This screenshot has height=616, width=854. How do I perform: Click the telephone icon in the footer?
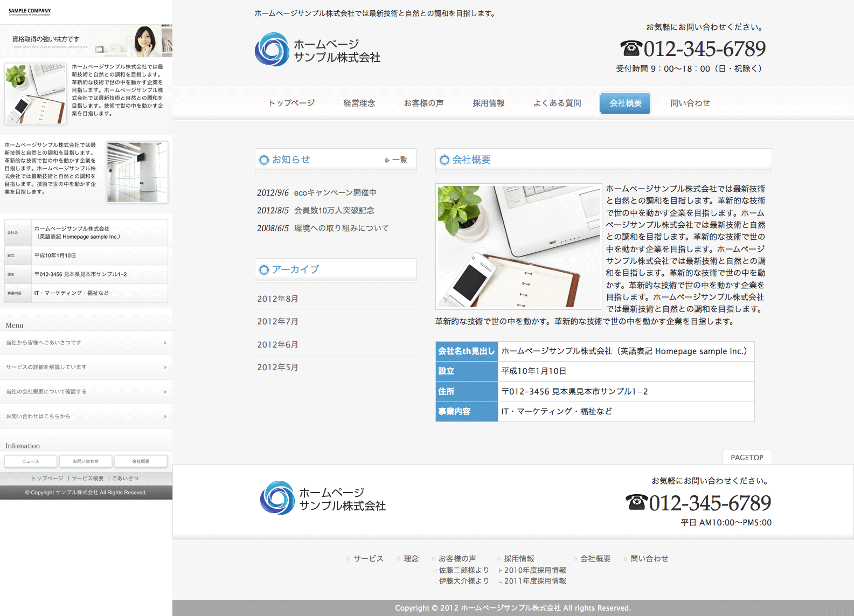coord(636,502)
